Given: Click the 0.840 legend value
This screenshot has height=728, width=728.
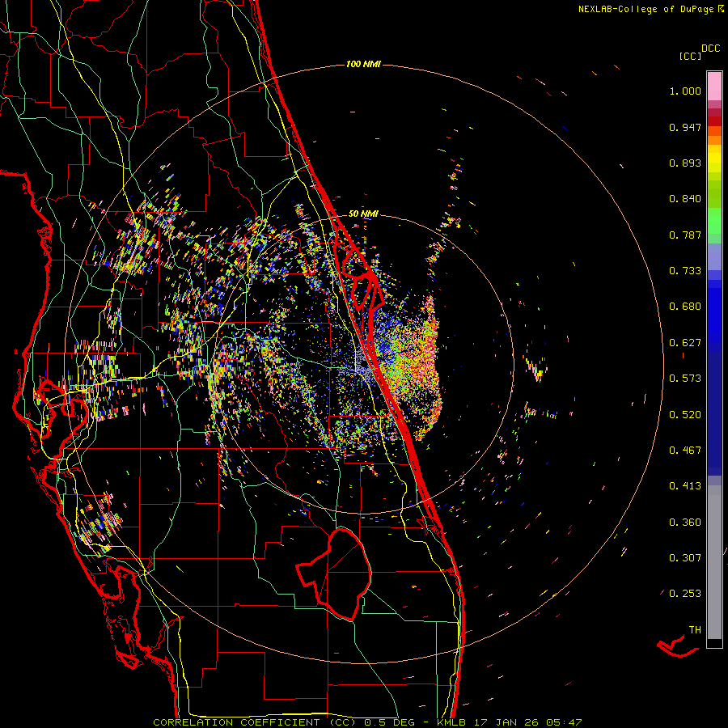Looking at the screenshot, I should click(685, 199).
